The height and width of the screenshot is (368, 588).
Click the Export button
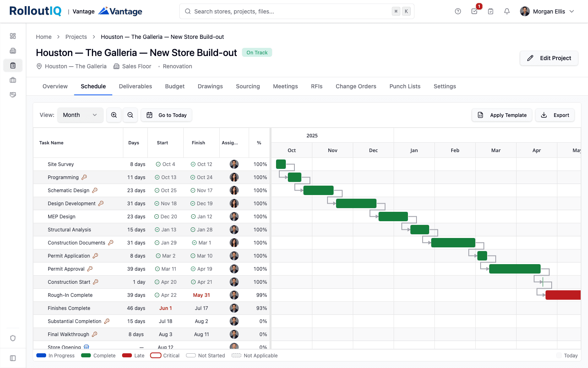(x=555, y=115)
